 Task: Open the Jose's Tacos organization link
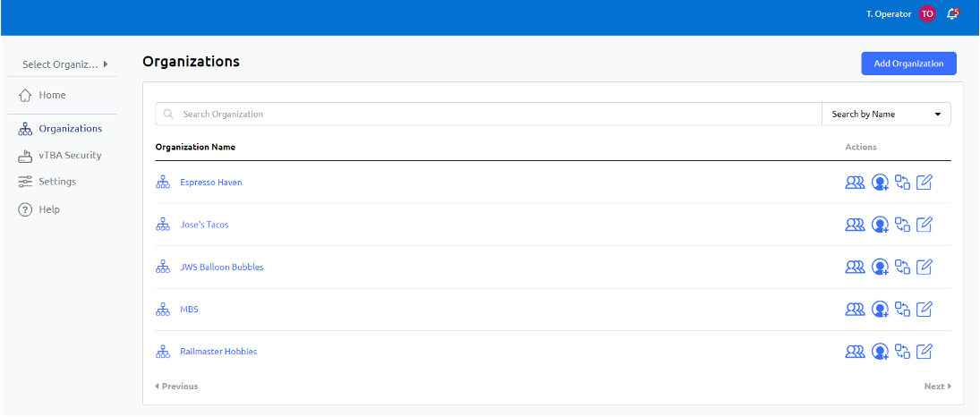pos(204,225)
